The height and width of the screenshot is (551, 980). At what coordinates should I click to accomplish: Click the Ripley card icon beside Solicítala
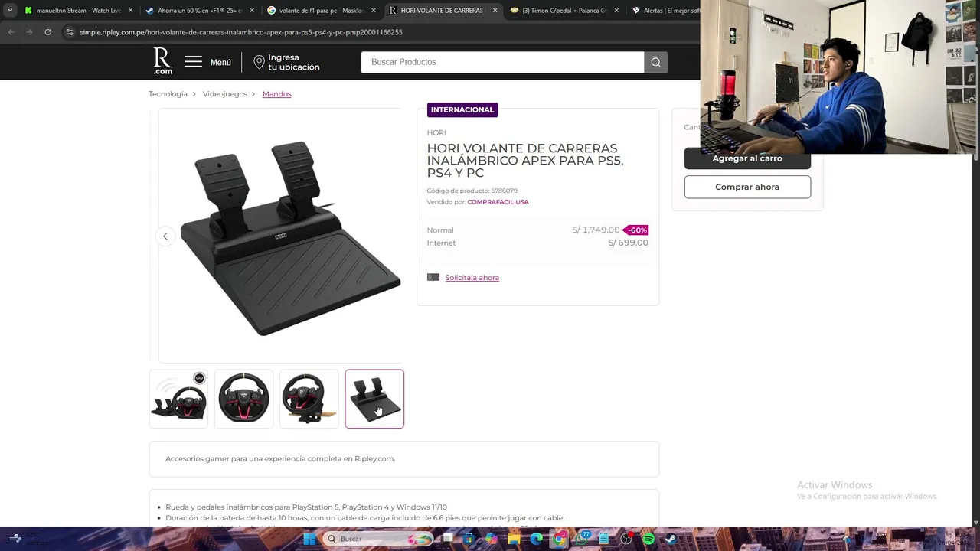pyautogui.click(x=433, y=277)
